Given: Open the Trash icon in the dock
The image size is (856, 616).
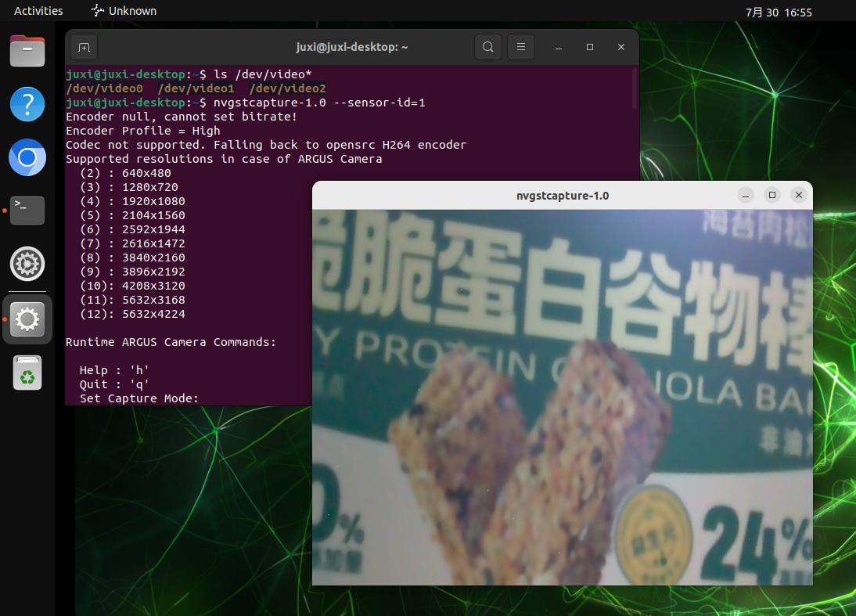Looking at the screenshot, I should pyautogui.click(x=27, y=373).
